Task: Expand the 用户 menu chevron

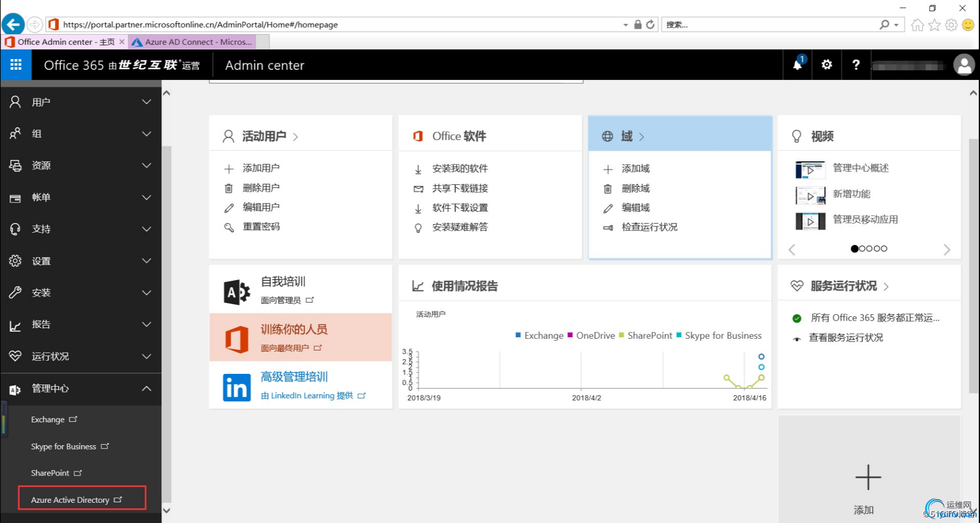Action: pos(146,102)
